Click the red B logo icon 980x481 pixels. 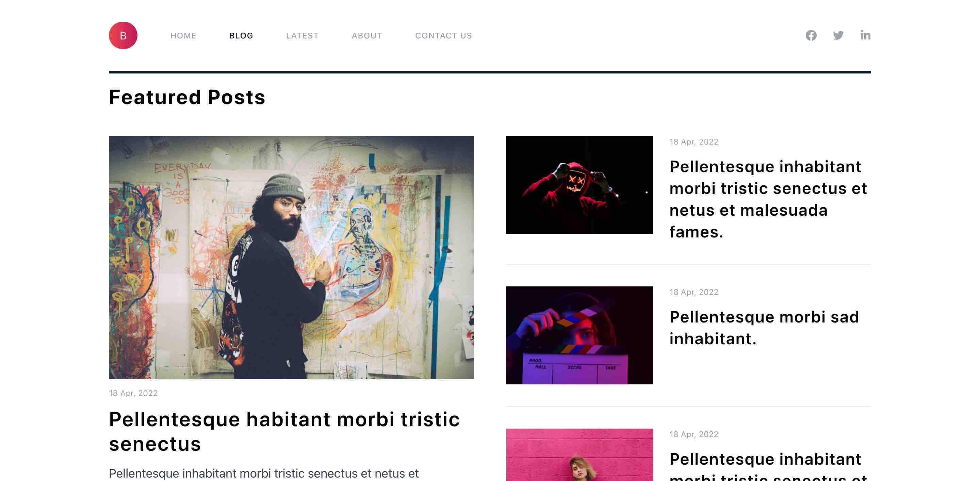tap(123, 35)
